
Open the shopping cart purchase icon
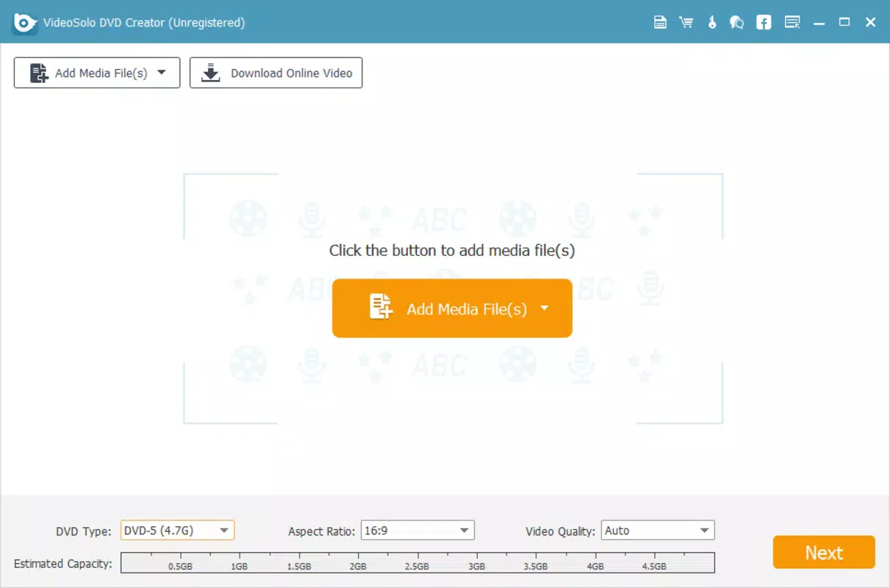pos(686,23)
